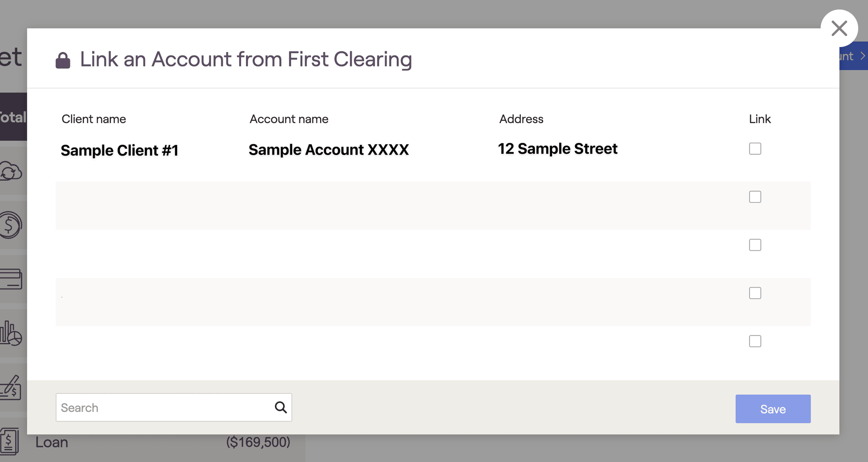Open the credit card sidebar icon

(11, 279)
